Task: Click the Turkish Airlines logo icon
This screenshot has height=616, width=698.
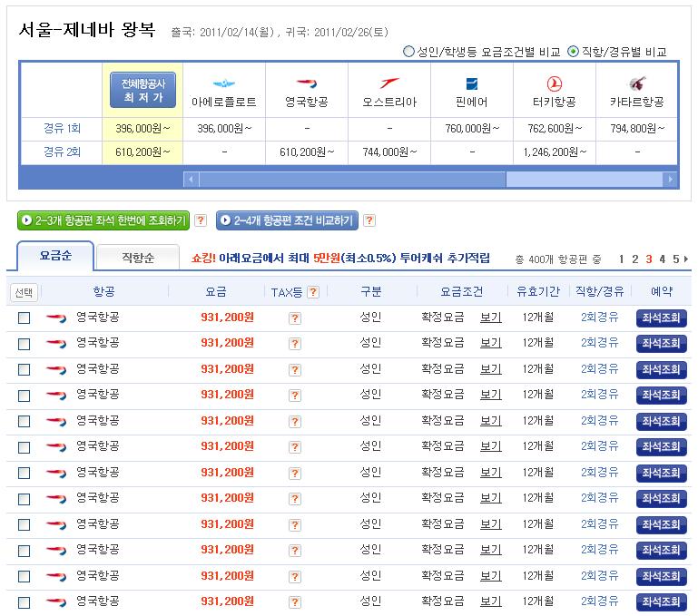Action: [554, 83]
